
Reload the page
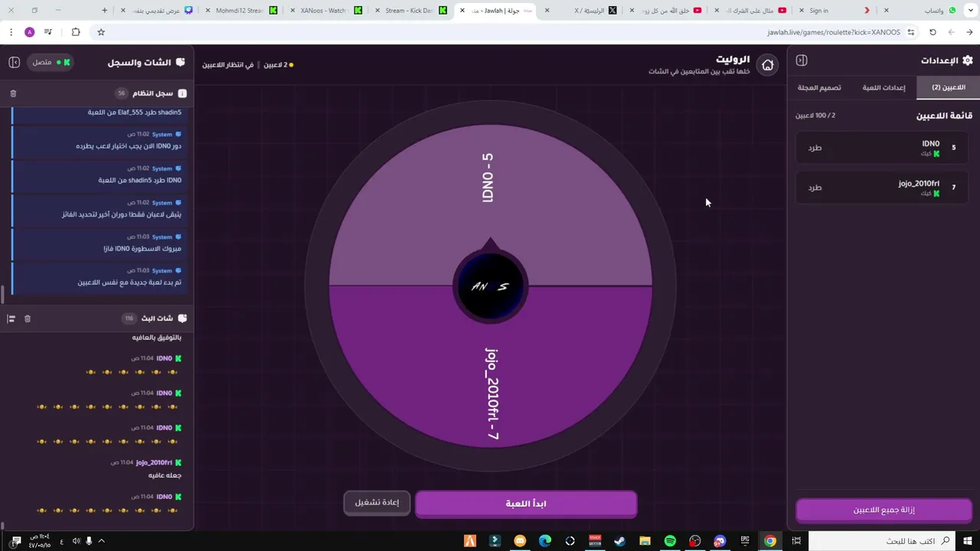[933, 32]
